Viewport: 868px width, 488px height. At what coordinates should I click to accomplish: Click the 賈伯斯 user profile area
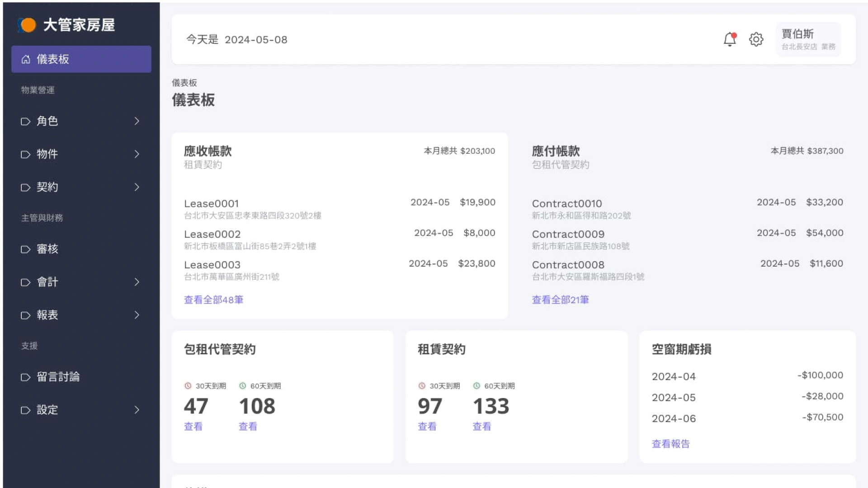tap(808, 39)
